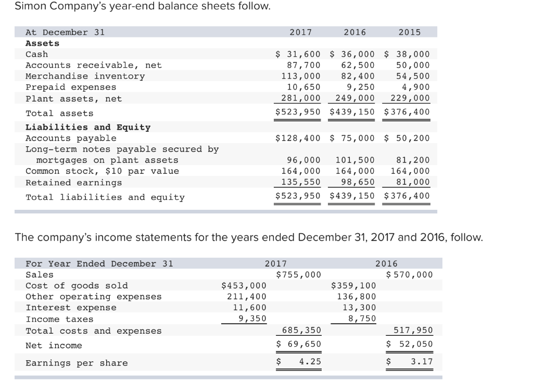533x392 pixels.
Task: Click the 2017 column header
Action: [x=300, y=32]
